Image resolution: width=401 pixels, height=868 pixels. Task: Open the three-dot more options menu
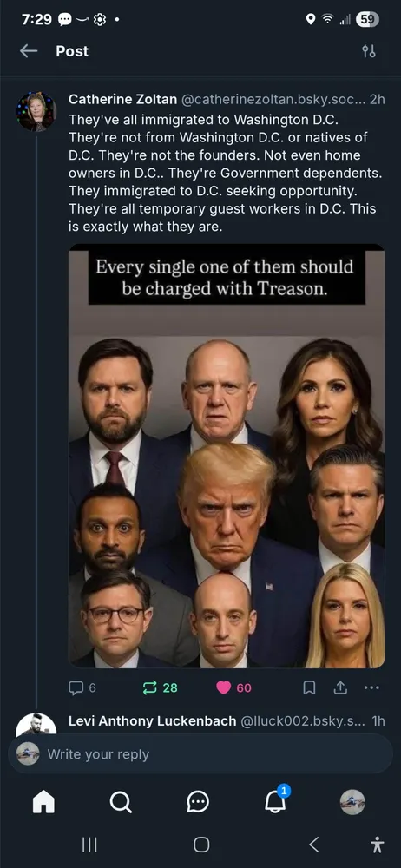click(371, 687)
